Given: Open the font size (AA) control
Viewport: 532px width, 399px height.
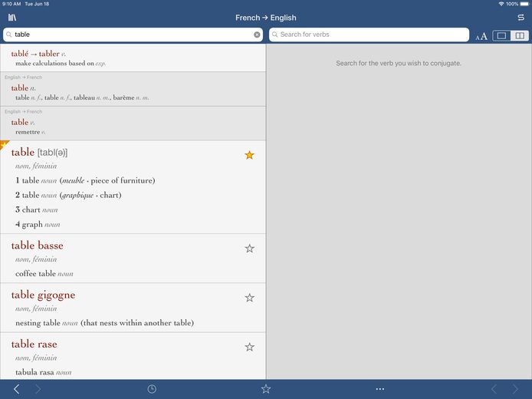Looking at the screenshot, I should point(481,36).
